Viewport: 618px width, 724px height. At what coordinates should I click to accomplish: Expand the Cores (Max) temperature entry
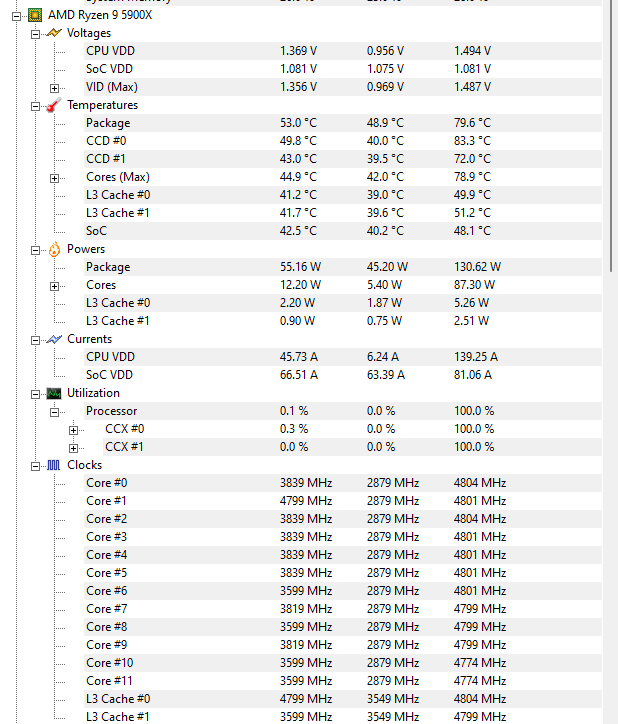55,178
